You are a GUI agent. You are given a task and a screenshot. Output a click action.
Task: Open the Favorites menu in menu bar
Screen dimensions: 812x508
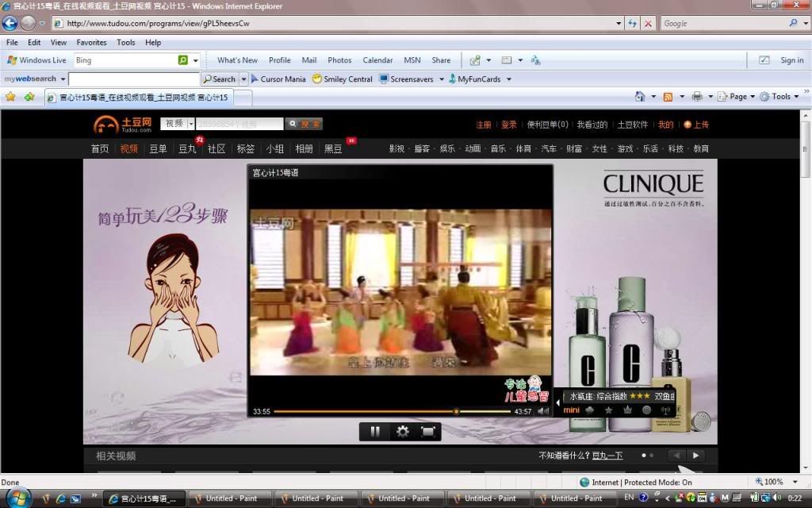click(91, 42)
